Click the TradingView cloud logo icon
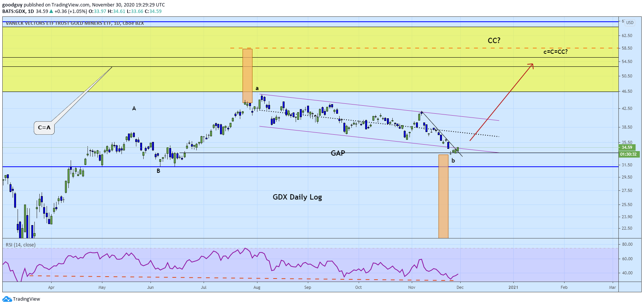The width and height of the screenshot is (644, 306). [7, 299]
